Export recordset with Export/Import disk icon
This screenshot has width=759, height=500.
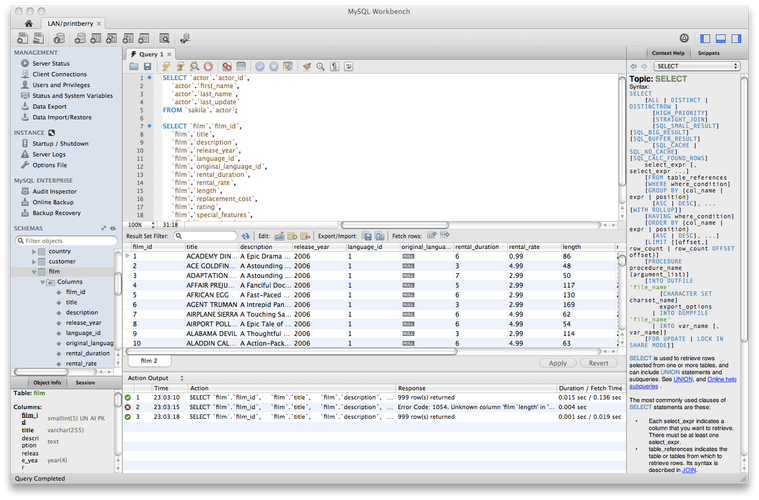(367, 236)
